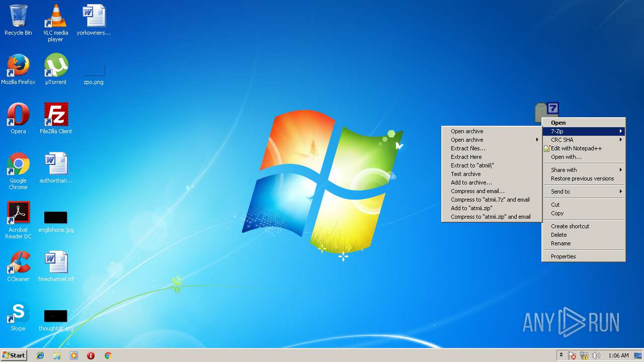644x362 pixels.
Task: Launch VLC media player shortcut
Action: click(55, 23)
